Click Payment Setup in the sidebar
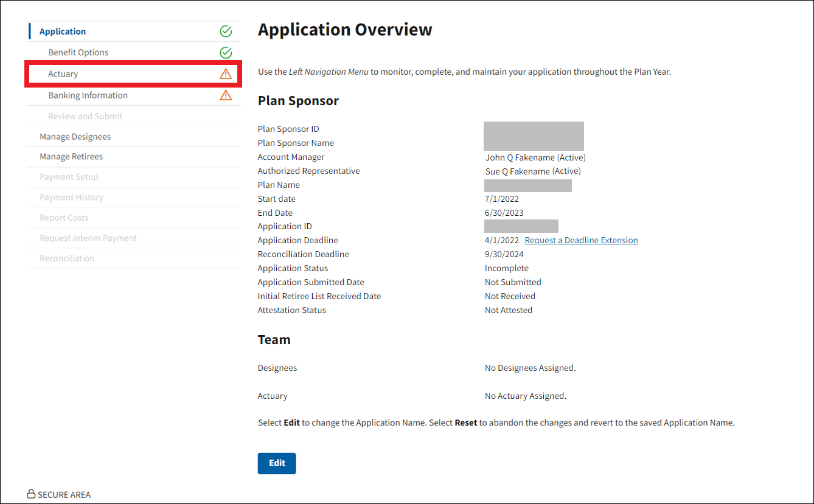Image resolution: width=814 pixels, height=504 pixels. (69, 177)
